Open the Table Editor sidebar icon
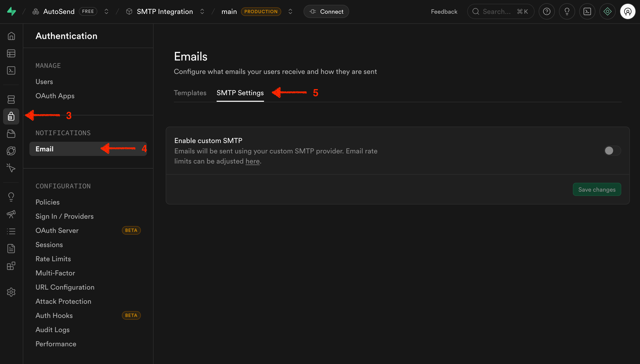640x364 pixels. [x=11, y=53]
